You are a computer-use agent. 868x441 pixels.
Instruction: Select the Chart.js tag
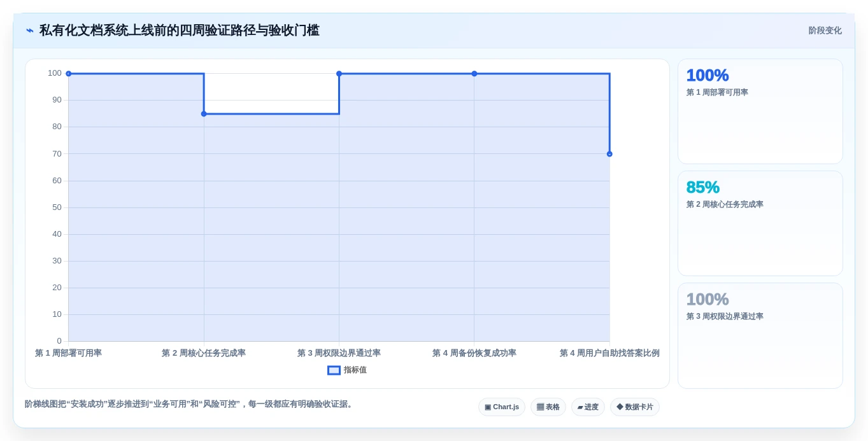tap(502, 407)
